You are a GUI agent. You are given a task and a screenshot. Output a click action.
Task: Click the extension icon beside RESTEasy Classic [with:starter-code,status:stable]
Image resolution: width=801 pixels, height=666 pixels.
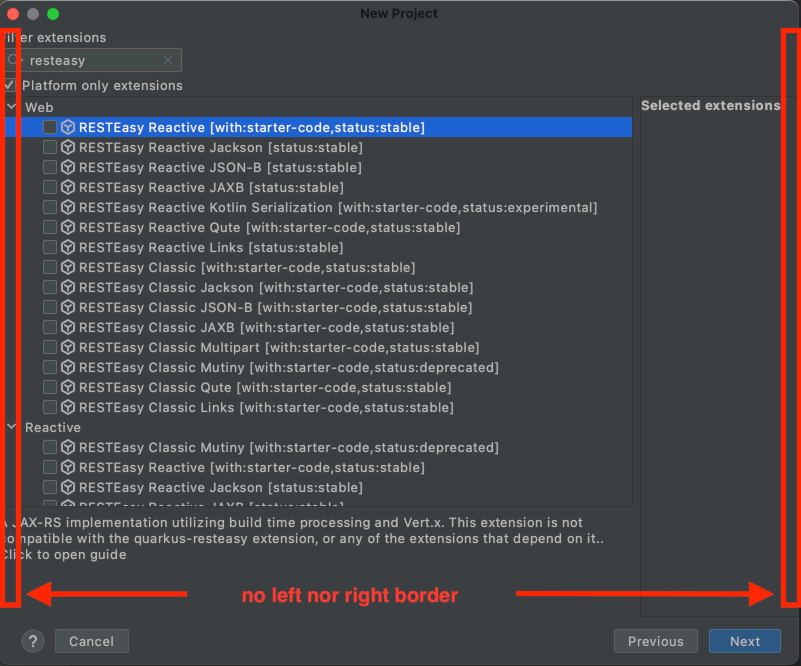pos(68,268)
